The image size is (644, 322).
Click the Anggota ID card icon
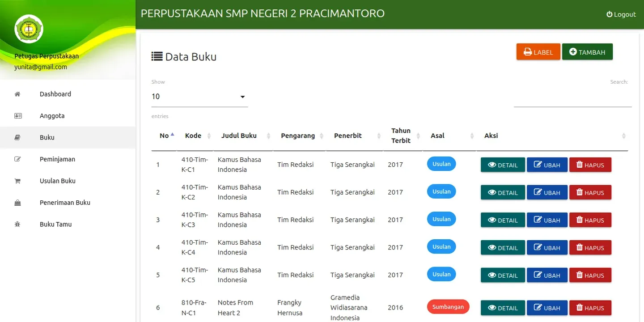coord(18,116)
